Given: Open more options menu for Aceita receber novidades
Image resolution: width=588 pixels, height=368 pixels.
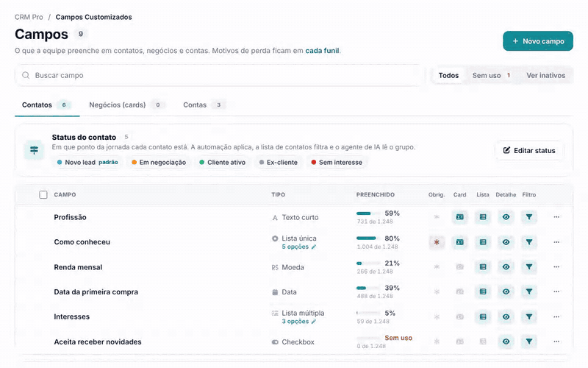Looking at the screenshot, I should [x=556, y=342].
